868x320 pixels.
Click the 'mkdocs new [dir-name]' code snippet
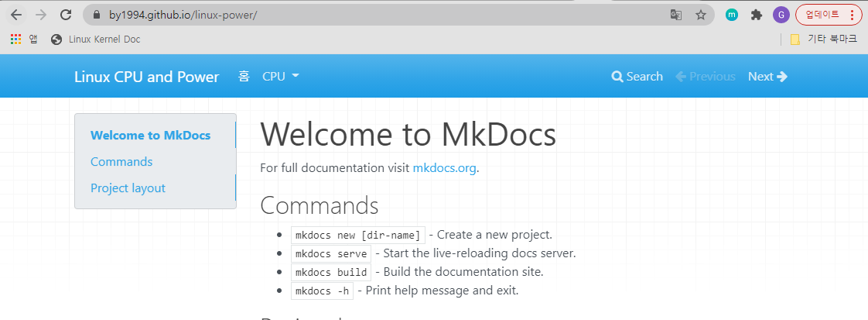click(358, 235)
